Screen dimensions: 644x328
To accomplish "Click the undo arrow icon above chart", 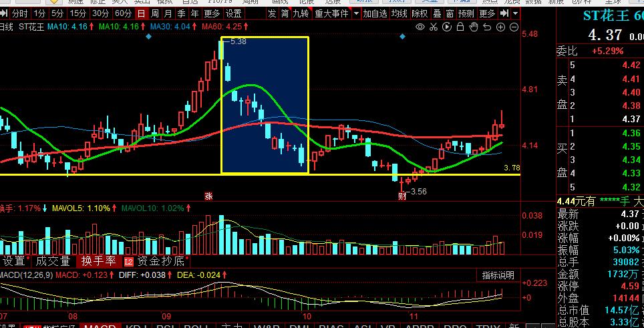I will (487, 27).
